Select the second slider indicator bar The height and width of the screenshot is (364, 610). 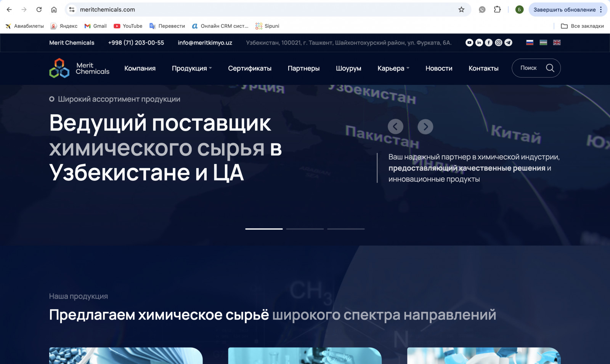305,229
